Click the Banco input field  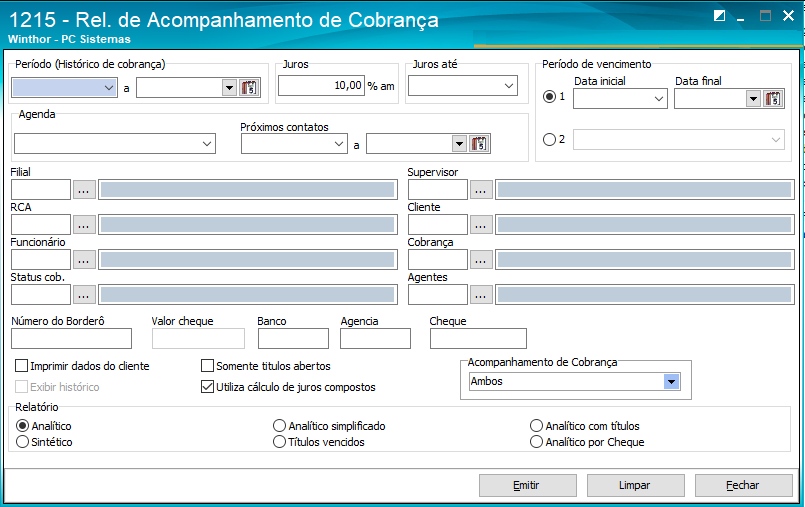click(x=293, y=339)
